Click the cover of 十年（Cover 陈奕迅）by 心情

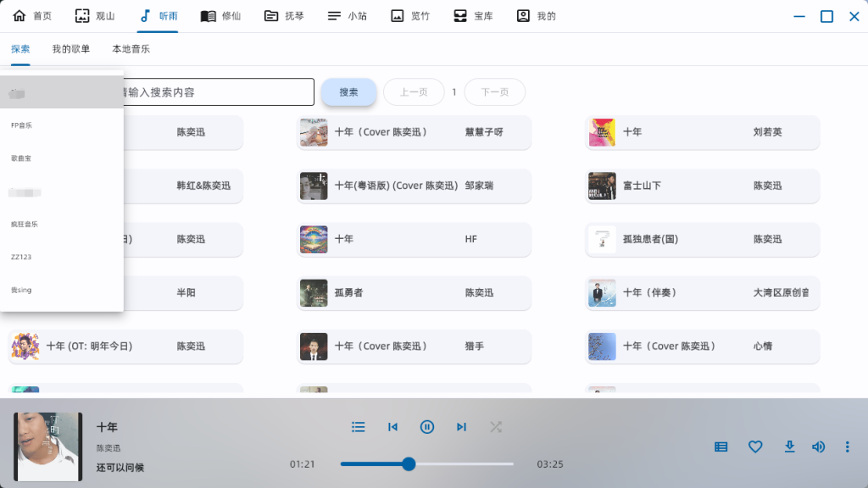(x=603, y=347)
